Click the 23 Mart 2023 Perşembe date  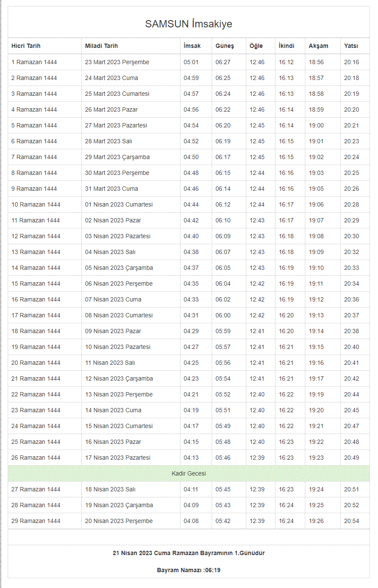pos(117,62)
